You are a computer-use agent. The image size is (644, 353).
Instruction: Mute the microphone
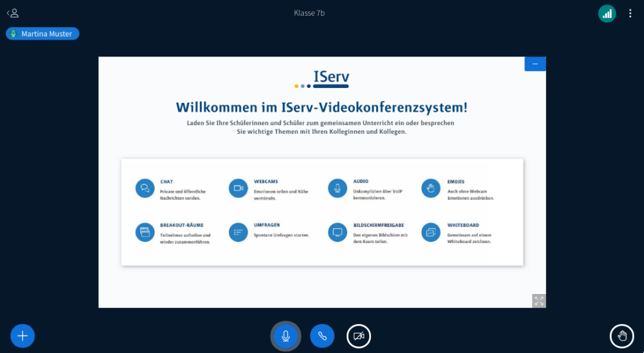pyautogui.click(x=286, y=336)
